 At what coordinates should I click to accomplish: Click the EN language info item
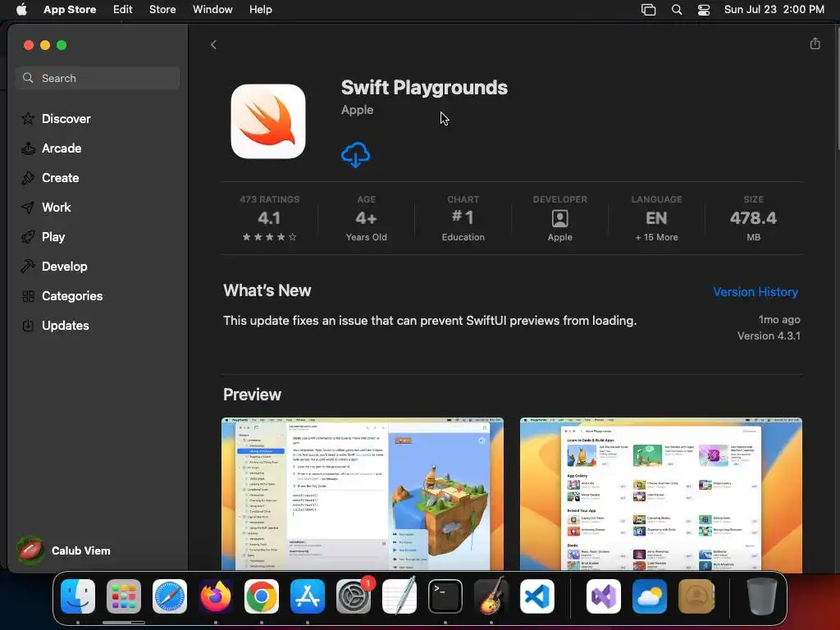(x=656, y=218)
